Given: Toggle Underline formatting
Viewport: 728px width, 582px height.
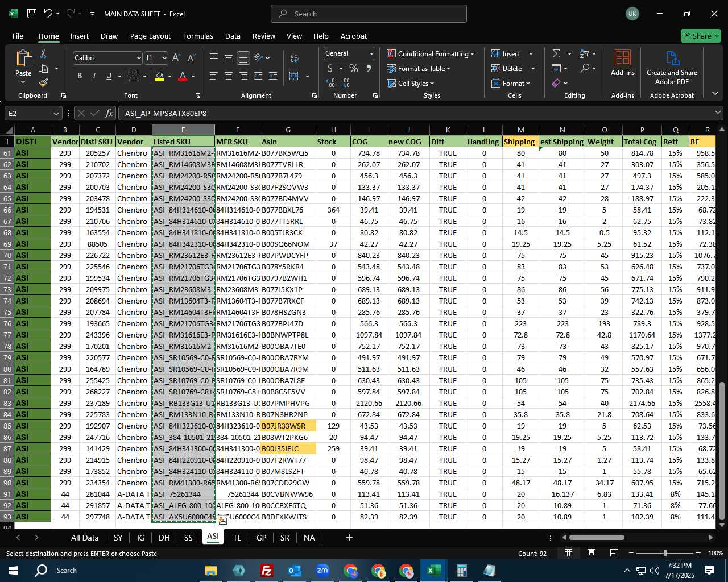Looking at the screenshot, I should click(109, 76).
